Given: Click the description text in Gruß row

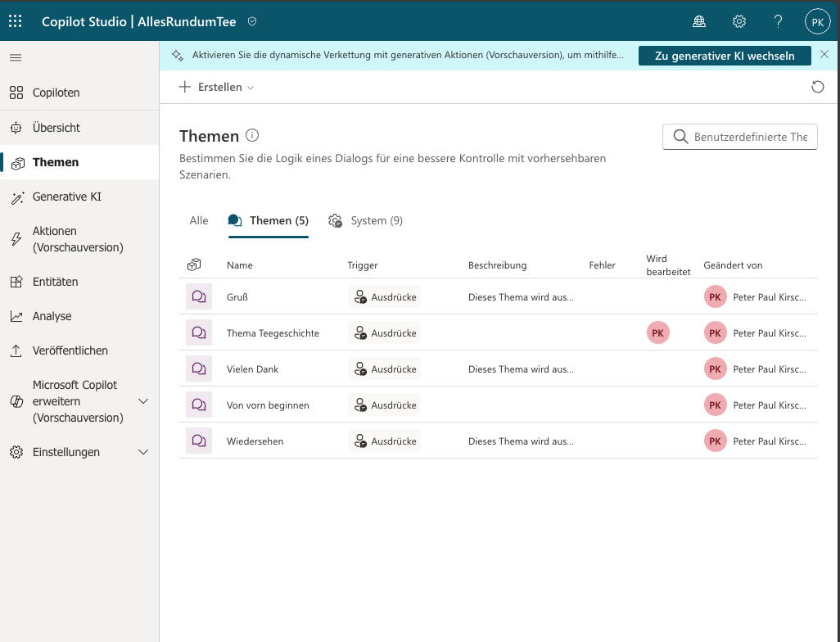Looking at the screenshot, I should tap(521, 297).
